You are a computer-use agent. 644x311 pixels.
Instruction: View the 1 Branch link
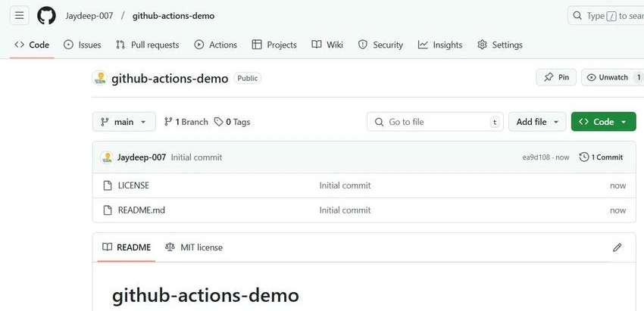click(x=186, y=122)
